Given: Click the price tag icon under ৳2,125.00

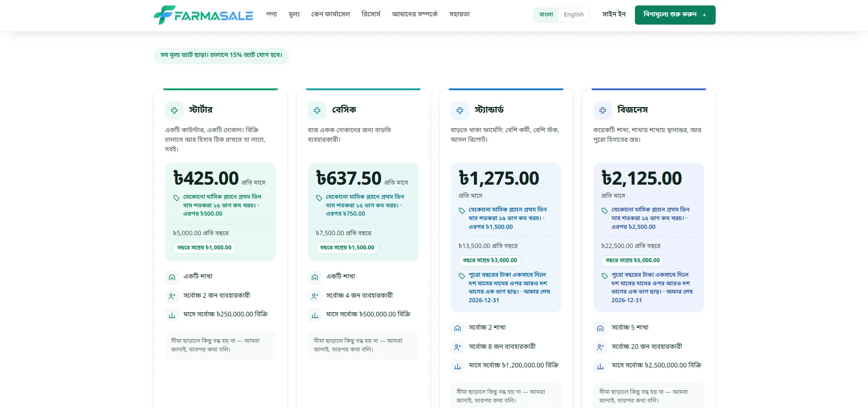Looking at the screenshot, I should pos(604,211).
